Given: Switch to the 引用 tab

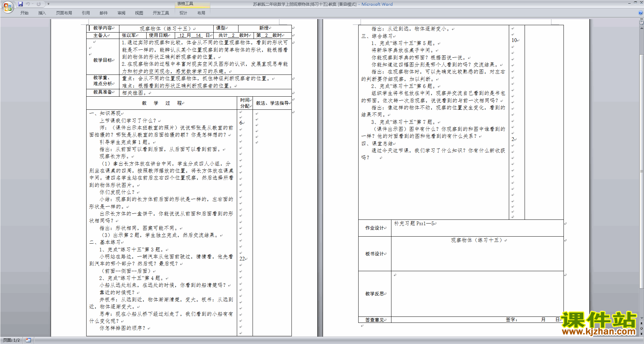Looking at the screenshot, I should coord(86,13).
